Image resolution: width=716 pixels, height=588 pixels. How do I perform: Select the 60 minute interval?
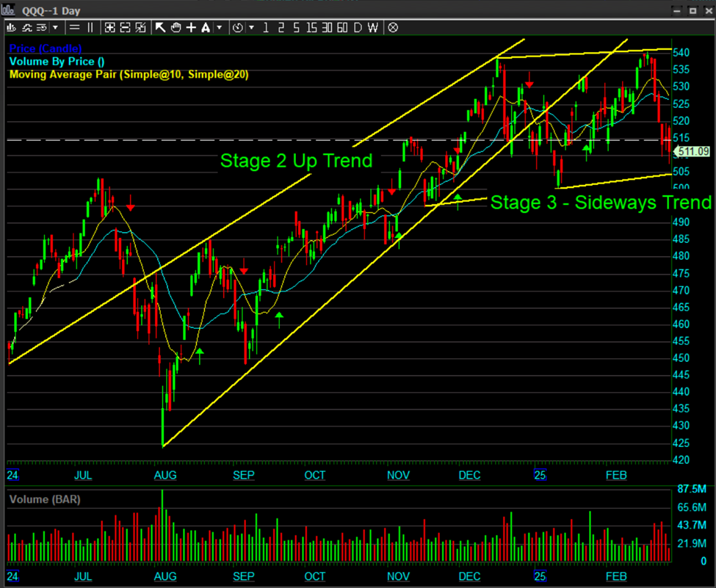tap(342, 27)
